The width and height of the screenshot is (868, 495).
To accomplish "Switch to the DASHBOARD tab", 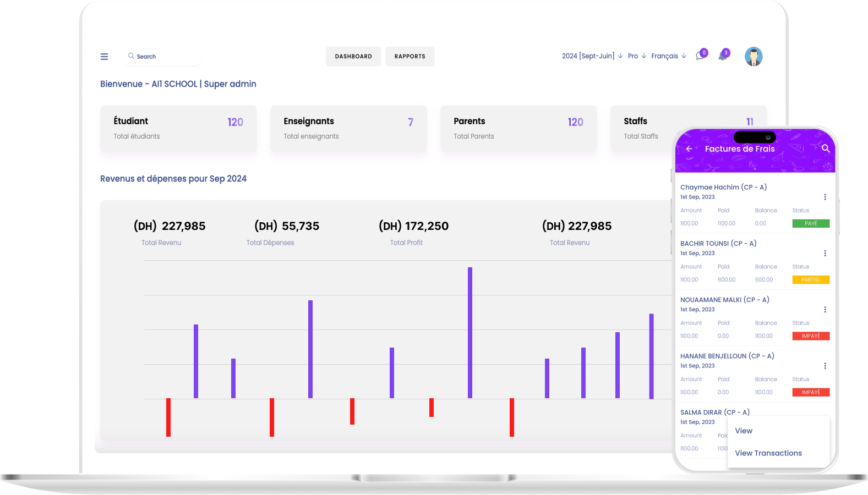I will point(353,57).
